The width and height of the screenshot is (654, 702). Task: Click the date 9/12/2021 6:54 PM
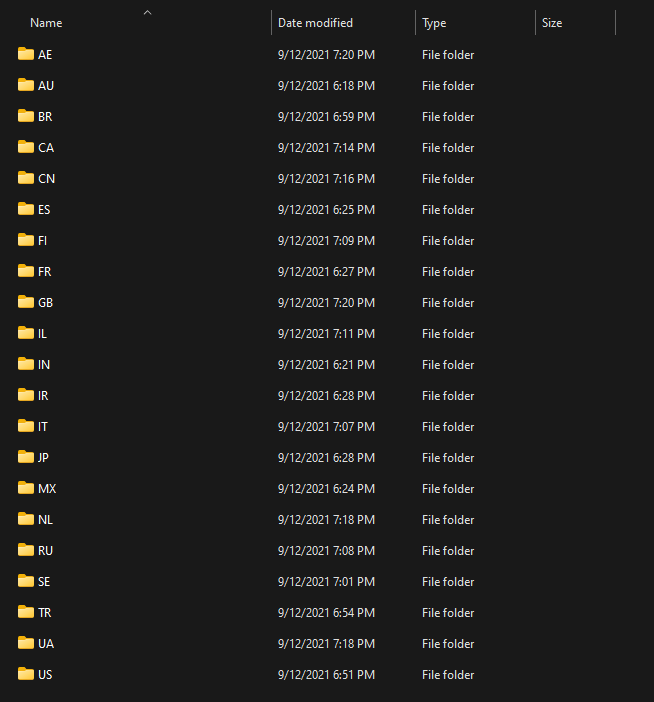[x=326, y=612]
